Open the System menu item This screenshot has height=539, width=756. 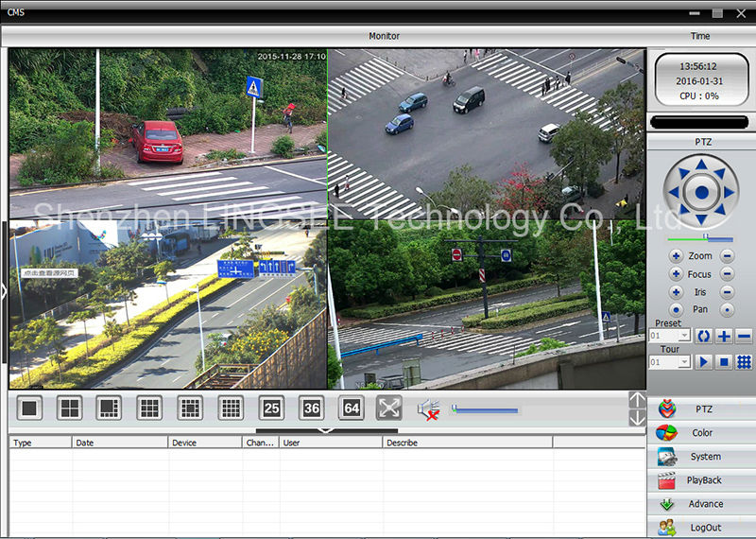coord(701,457)
